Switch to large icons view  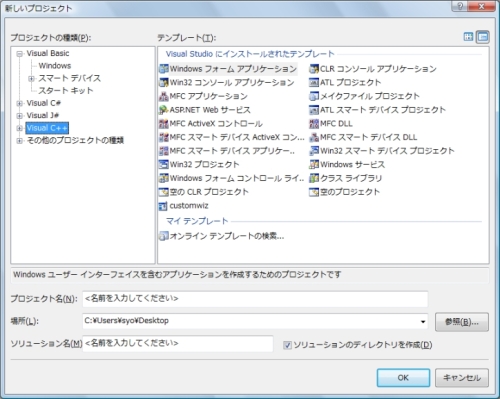pos(468,37)
